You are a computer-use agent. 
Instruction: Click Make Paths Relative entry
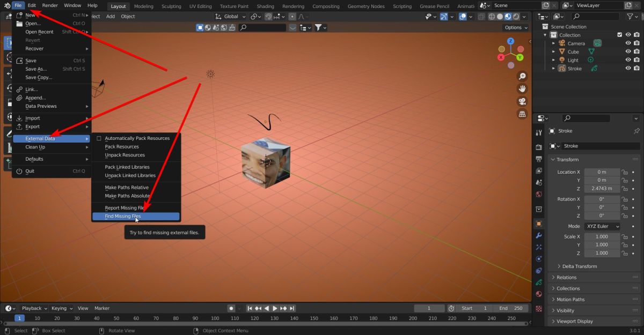click(x=127, y=188)
